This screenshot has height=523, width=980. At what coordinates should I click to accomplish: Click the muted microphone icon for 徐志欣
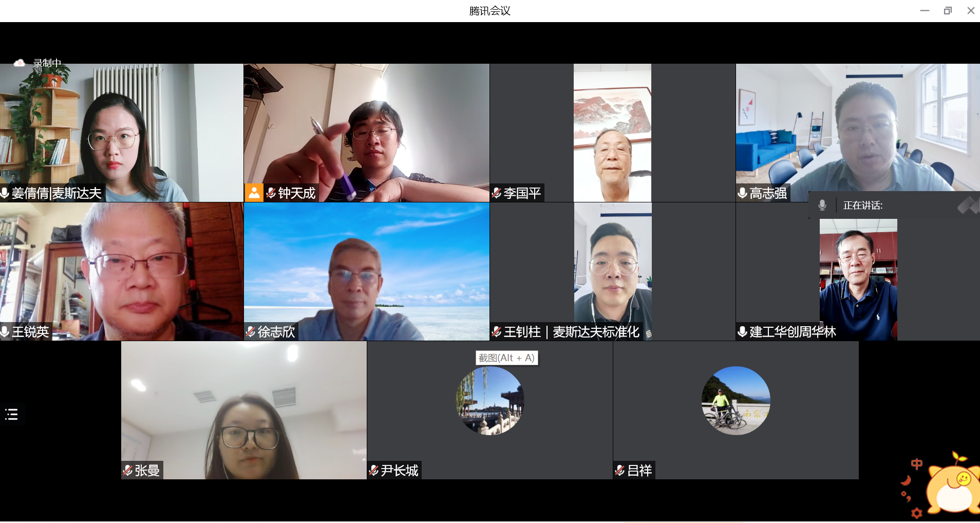(251, 332)
